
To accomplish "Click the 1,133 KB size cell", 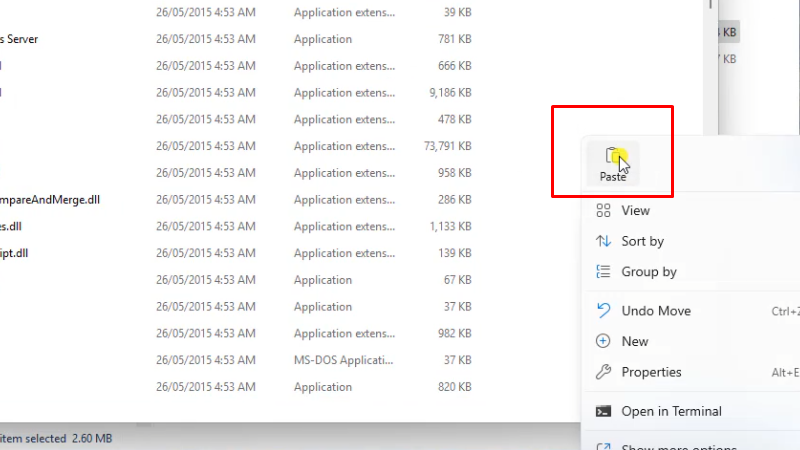I will click(451, 226).
